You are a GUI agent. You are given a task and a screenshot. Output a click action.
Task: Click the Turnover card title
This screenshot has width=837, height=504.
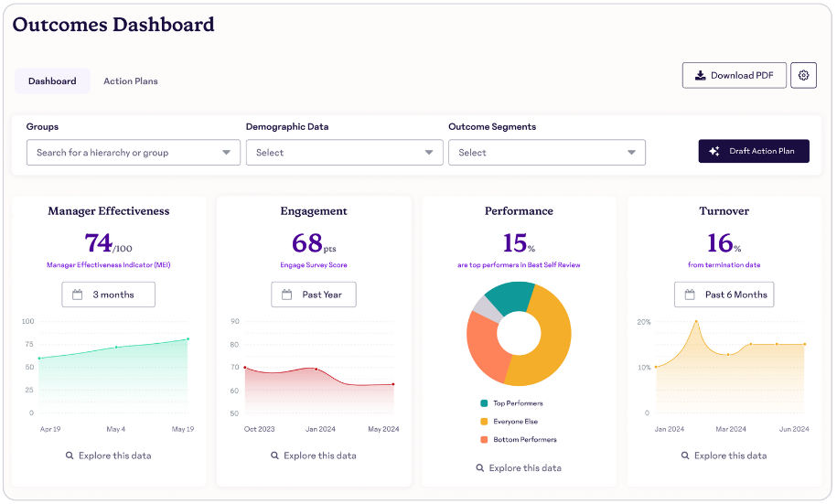coord(724,211)
